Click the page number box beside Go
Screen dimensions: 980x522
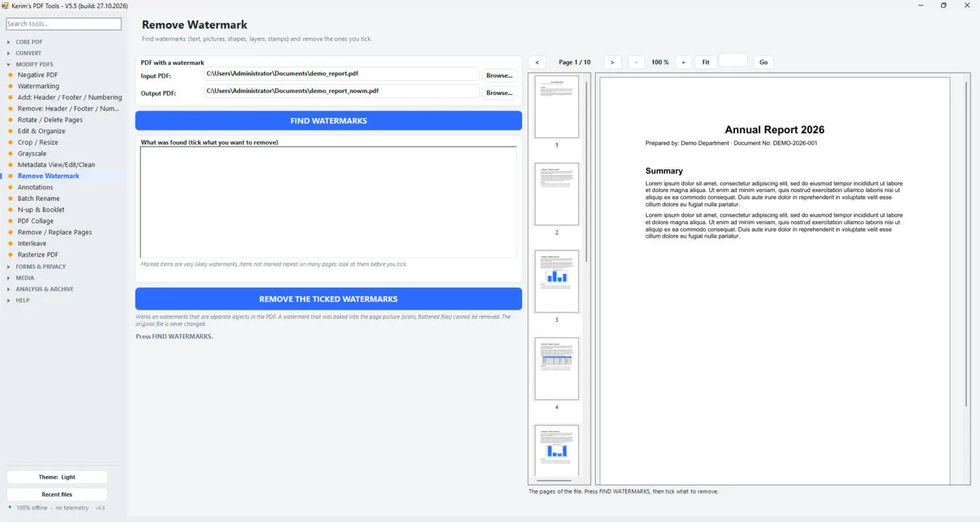[734, 61]
